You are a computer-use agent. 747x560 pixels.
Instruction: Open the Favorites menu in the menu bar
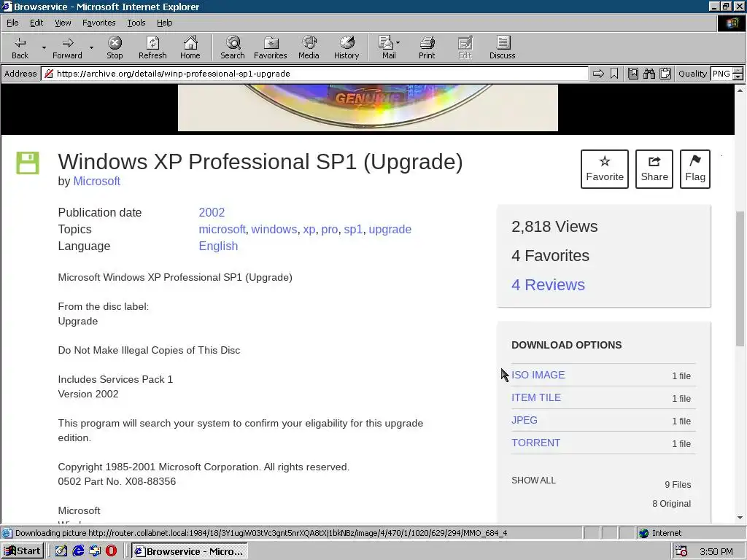pyautogui.click(x=98, y=23)
